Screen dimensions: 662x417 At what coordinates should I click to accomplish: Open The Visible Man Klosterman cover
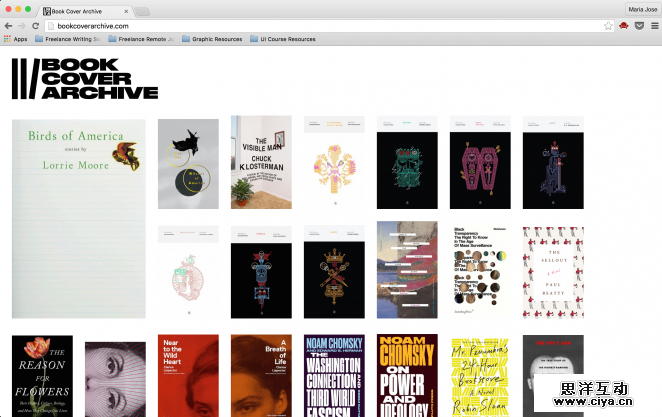tap(261, 162)
